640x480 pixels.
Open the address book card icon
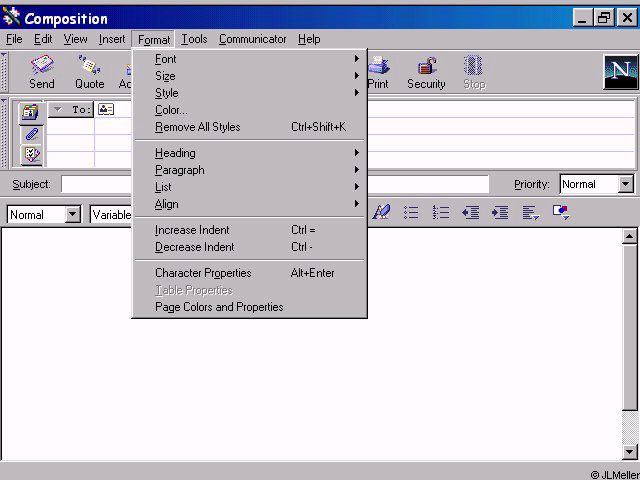point(106,109)
